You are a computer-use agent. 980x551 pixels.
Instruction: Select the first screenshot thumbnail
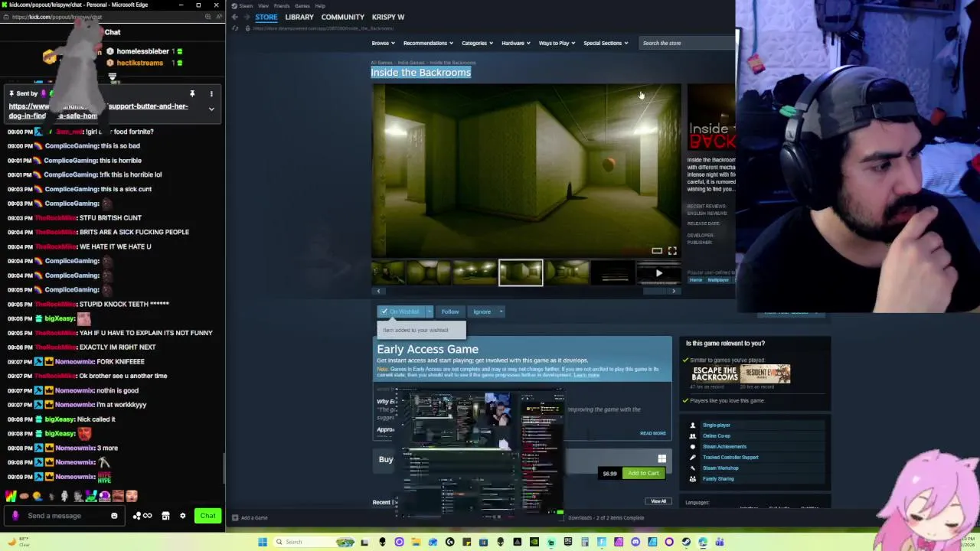(390, 273)
